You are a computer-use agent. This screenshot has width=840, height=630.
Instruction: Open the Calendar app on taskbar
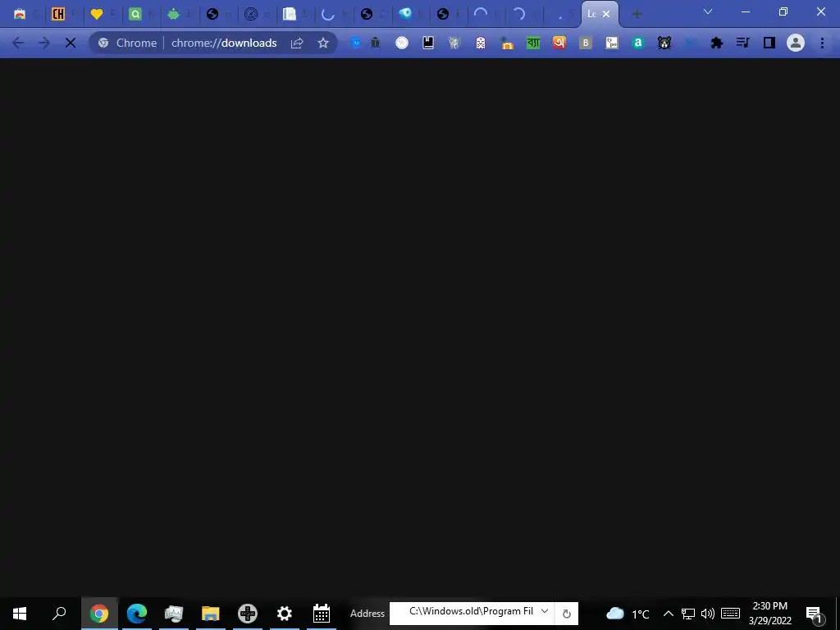[x=322, y=614]
